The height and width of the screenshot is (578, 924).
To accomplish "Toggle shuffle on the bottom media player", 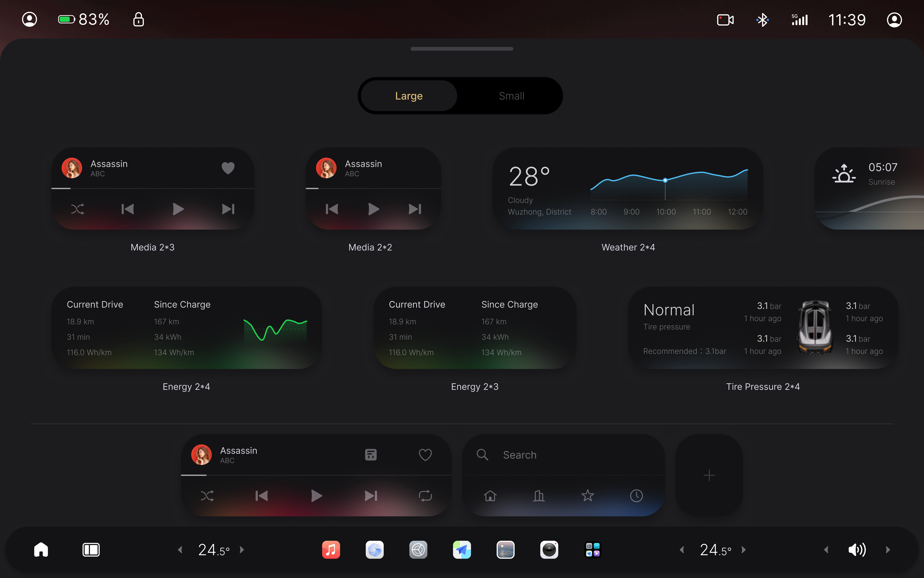I will click(207, 496).
